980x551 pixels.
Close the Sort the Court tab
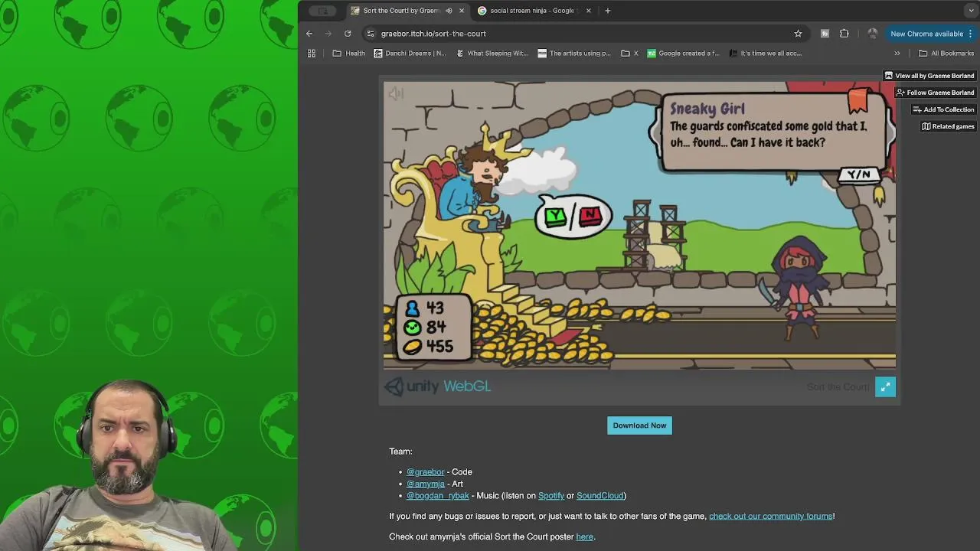click(x=462, y=11)
